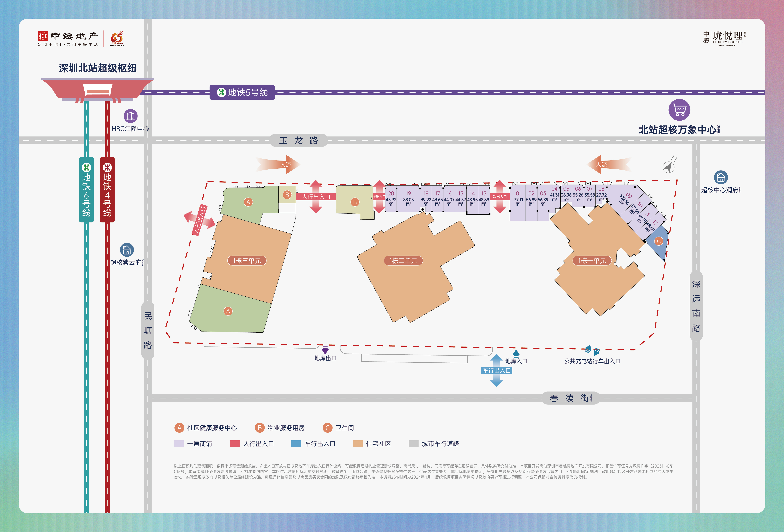Click the blue 车行出入口 legend swatch
784x532 pixels.
click(x=296, y=444)
